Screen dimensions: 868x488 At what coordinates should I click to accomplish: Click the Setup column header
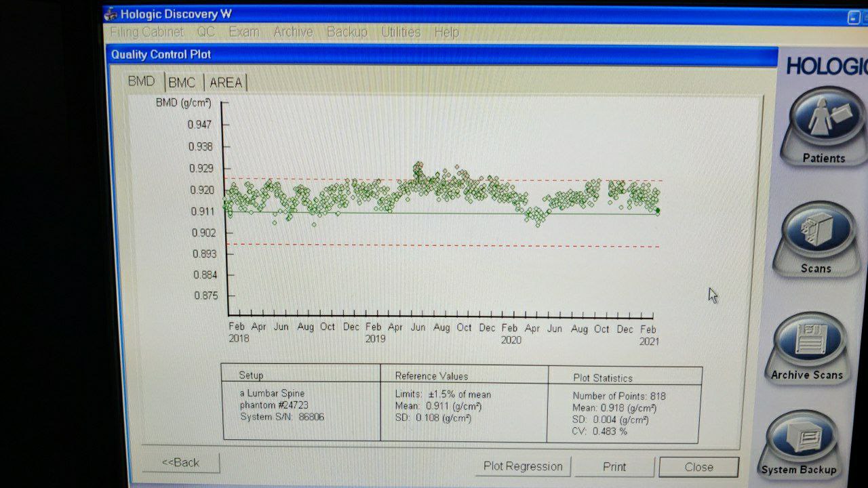pos(251,375)
